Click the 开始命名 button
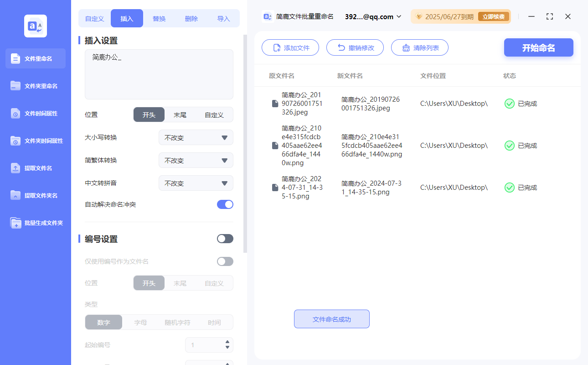Viewport: 588px width, 365px height. (x=538, y=47)
